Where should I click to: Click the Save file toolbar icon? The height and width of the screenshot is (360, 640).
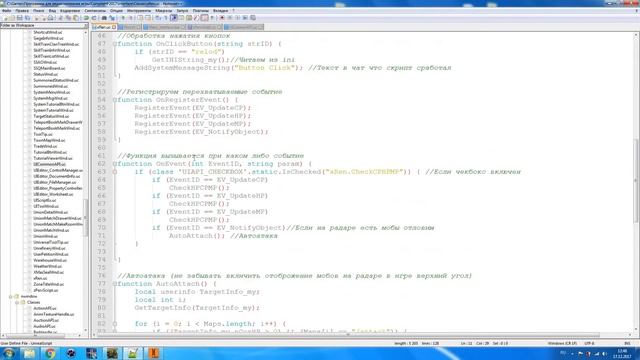pyautogui.click(x=20, y=18)
